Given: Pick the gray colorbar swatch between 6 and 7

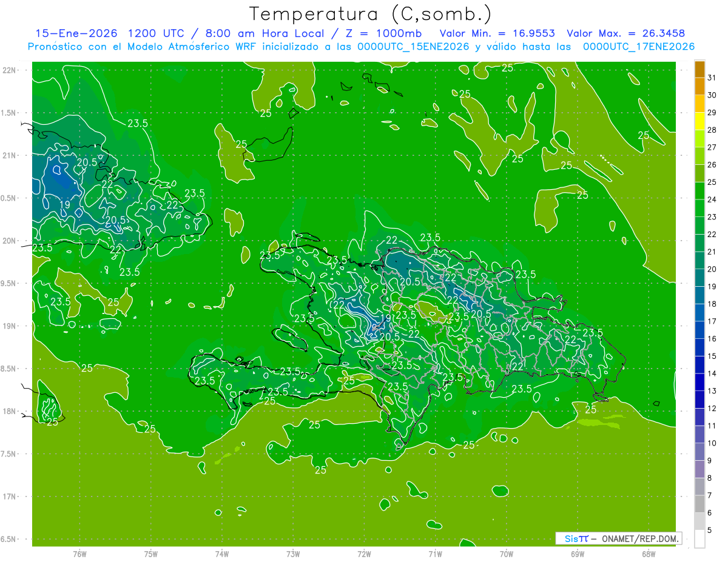Looking at the screenshot, I should [x=699, y=504].
